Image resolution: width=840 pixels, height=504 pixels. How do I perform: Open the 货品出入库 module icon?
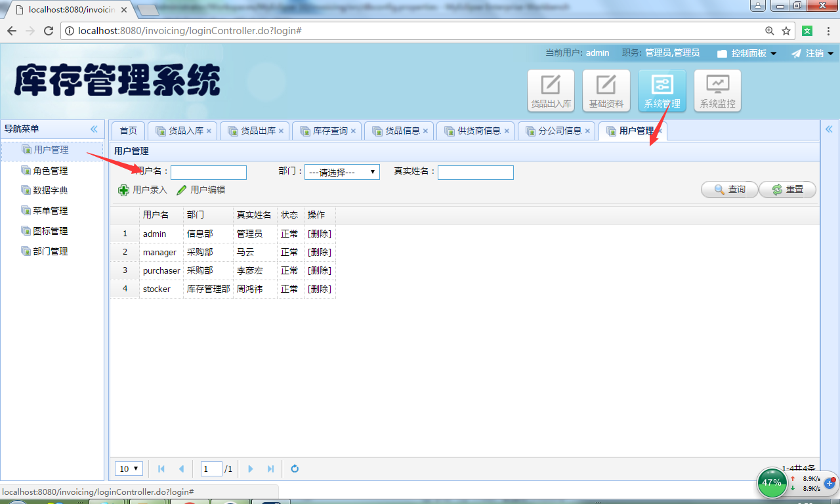coord(551,90)
